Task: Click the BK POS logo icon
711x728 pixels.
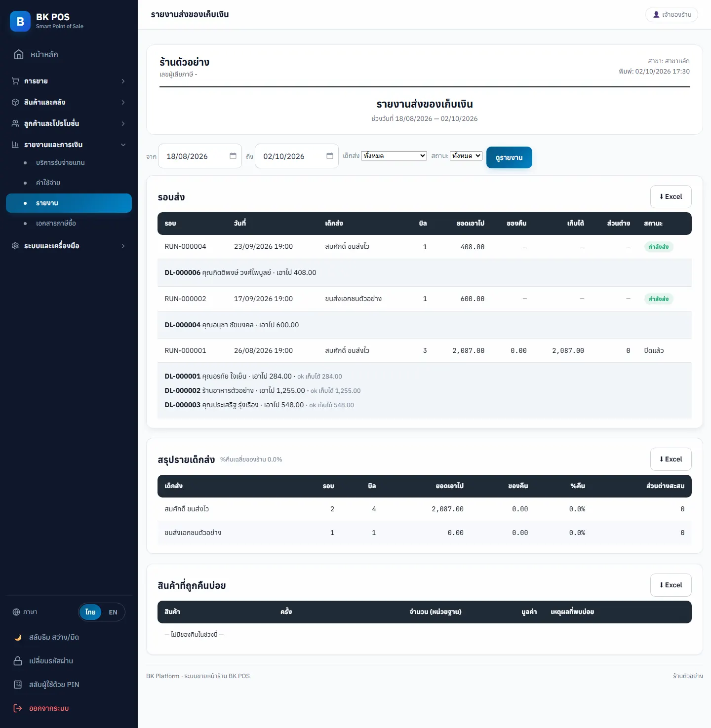Action: click(20, 21)
